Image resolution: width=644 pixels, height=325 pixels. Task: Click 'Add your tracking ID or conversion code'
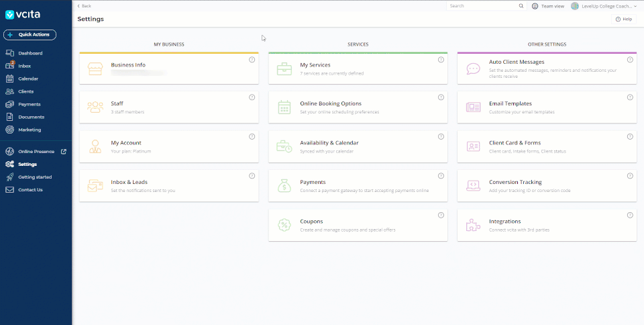pyautogui.click(x=529, y=190)
